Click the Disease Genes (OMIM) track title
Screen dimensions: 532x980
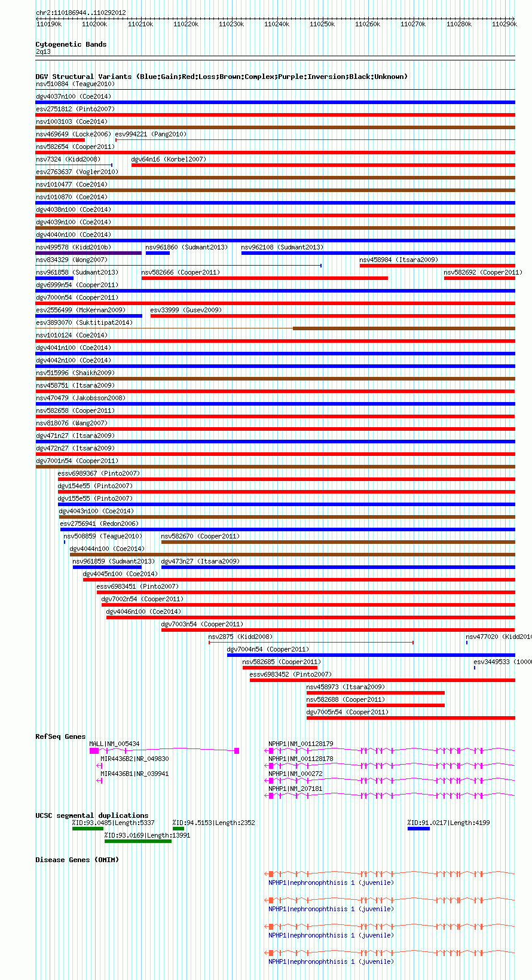click(x=77, y=860)
